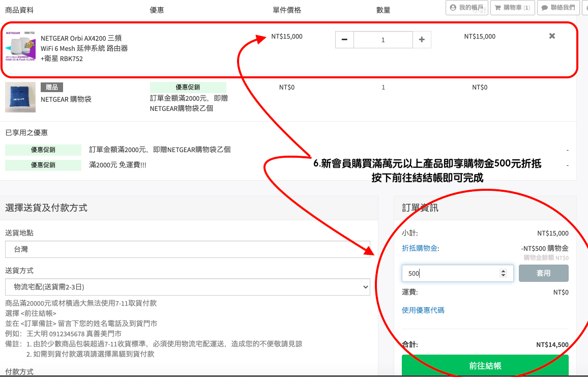Open the 送貨地點 field showing 台灣

click(188, 249)
